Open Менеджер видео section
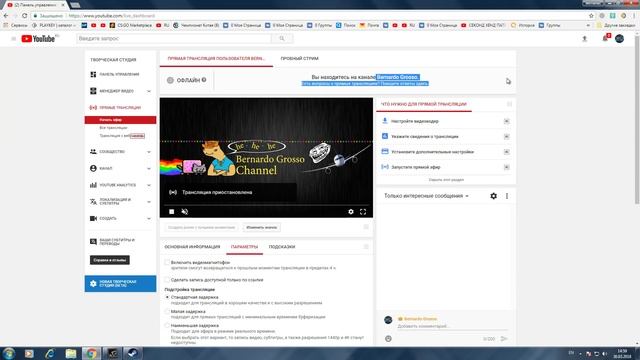This screenshot has height=360, width=640. pyautogui.click(x=116, y=91)
